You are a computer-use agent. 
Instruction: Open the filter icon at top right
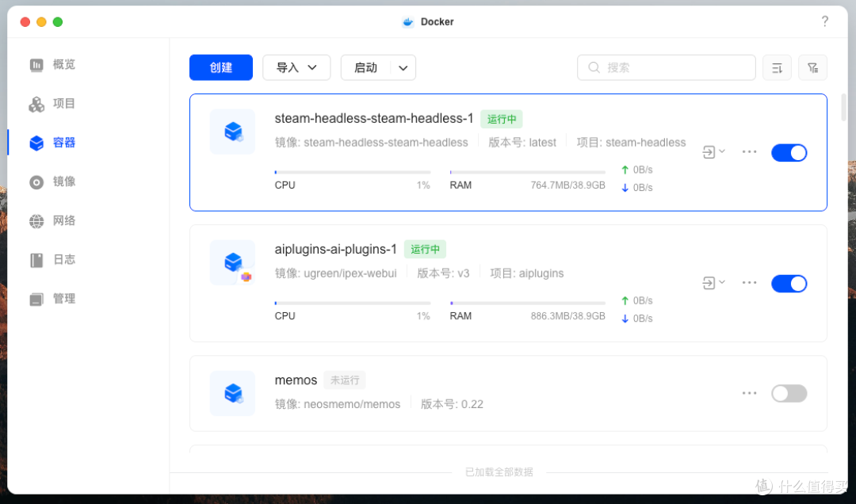812,67
